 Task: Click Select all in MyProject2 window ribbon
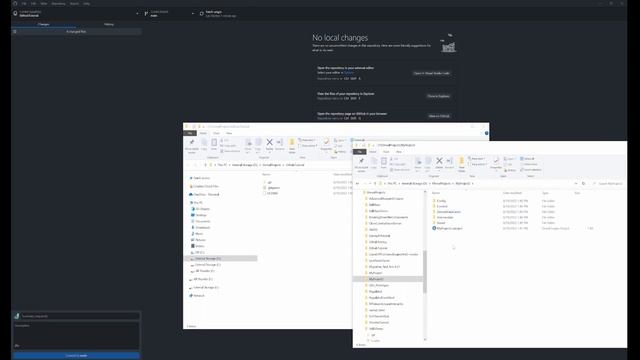(528, 158)
